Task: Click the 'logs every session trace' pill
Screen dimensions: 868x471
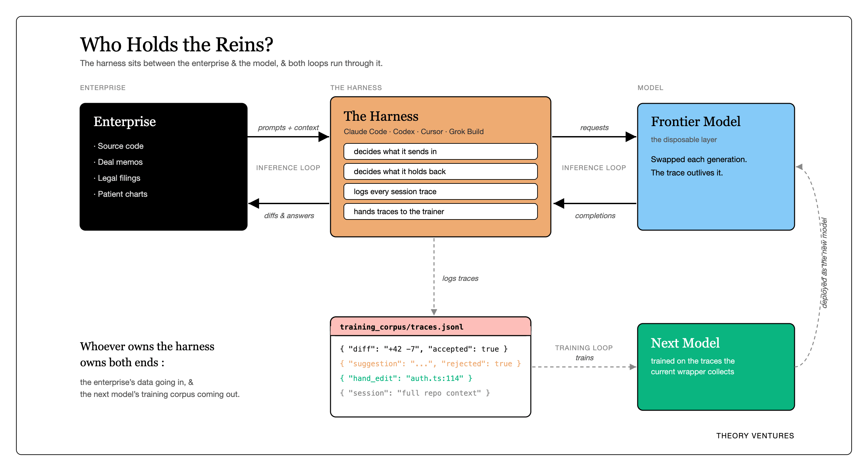Action: 440,191
